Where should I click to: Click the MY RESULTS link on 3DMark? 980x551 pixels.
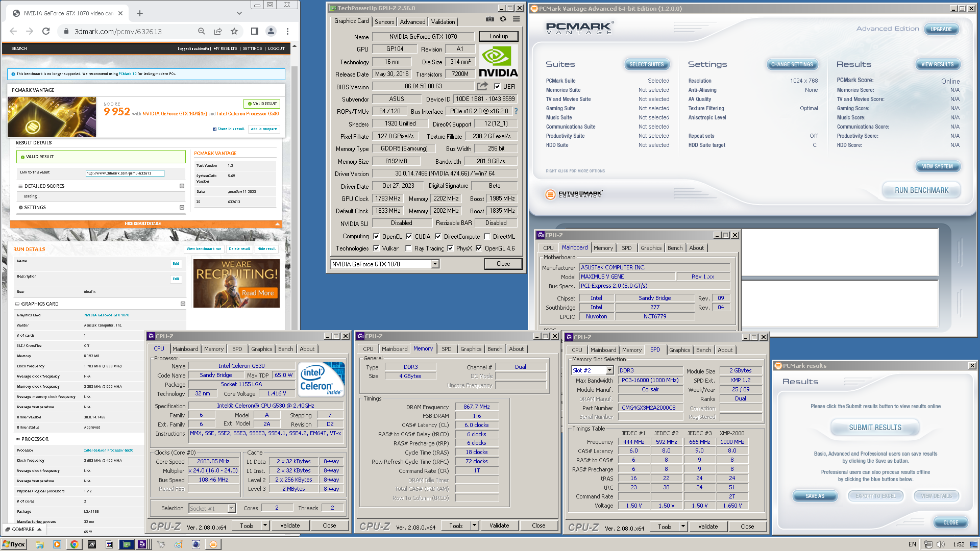pos(225,48)
